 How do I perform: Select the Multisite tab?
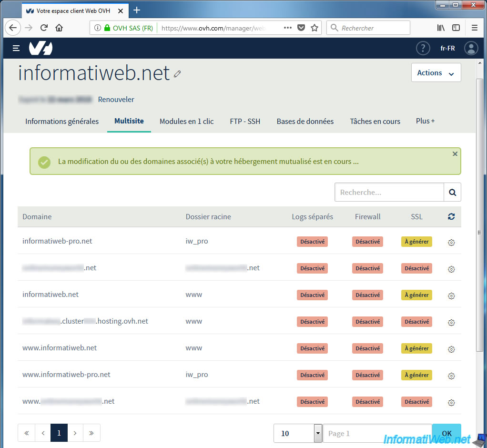pyautogui.click(x=129, y=121)
